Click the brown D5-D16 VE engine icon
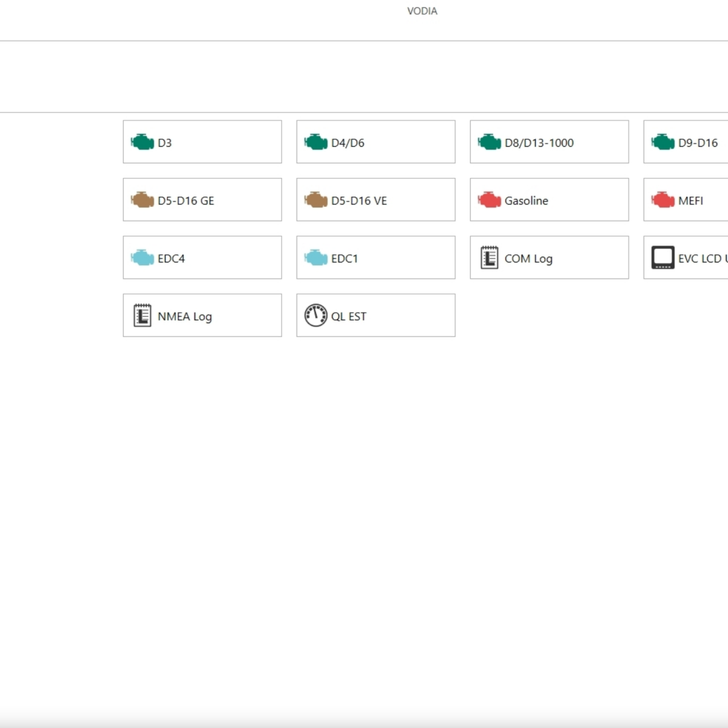 click(316, 200)
